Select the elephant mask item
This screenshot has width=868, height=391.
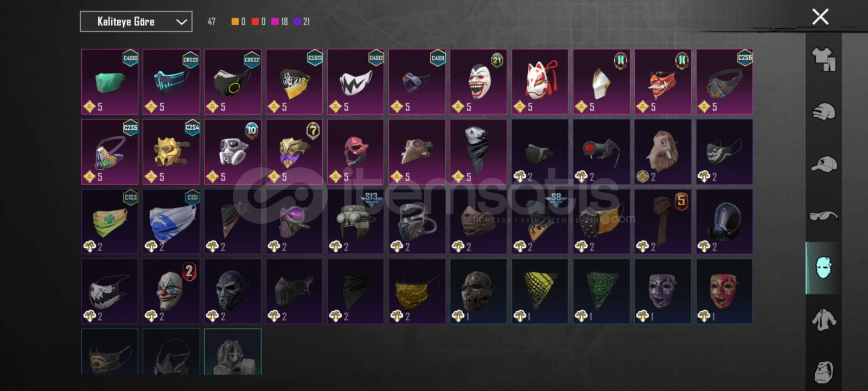pos(663,152)
